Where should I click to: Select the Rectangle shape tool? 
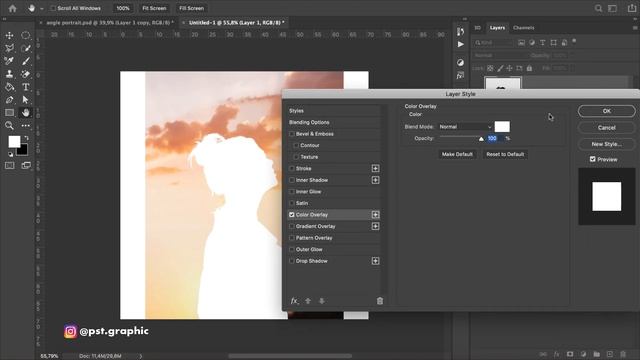[x=9, y=112]
